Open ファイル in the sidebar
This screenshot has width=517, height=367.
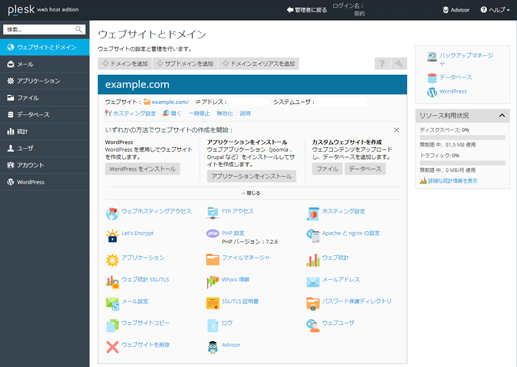tap(45, 98)
